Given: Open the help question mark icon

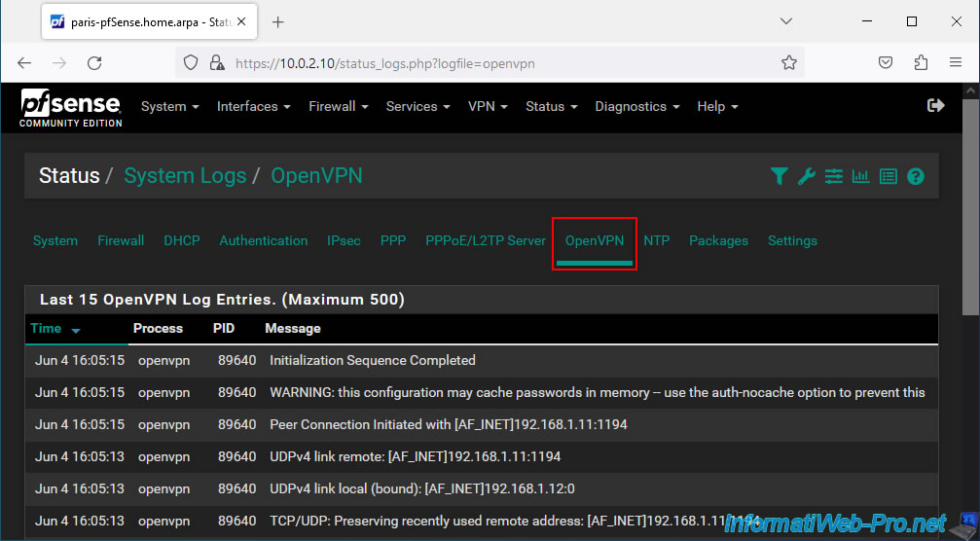Looking at the screenshot, I should point(916,177).
